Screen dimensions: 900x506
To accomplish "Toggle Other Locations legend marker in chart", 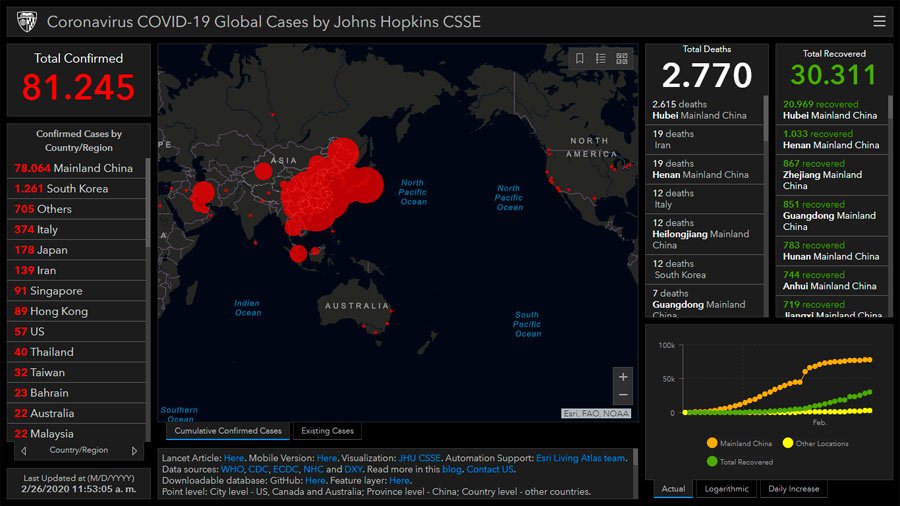I will click(788, 443).
